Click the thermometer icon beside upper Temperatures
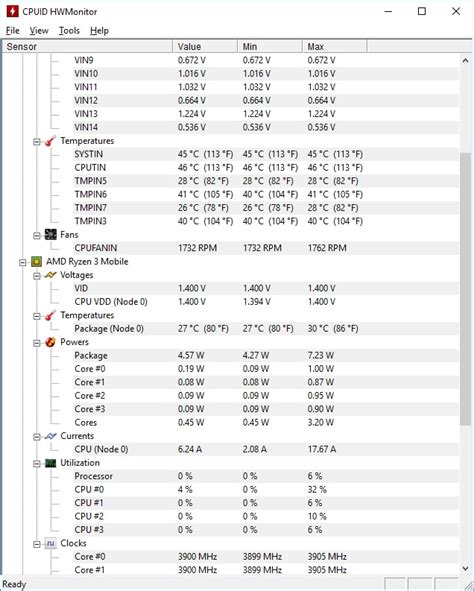The image size is (474, 591). point(50,141)
